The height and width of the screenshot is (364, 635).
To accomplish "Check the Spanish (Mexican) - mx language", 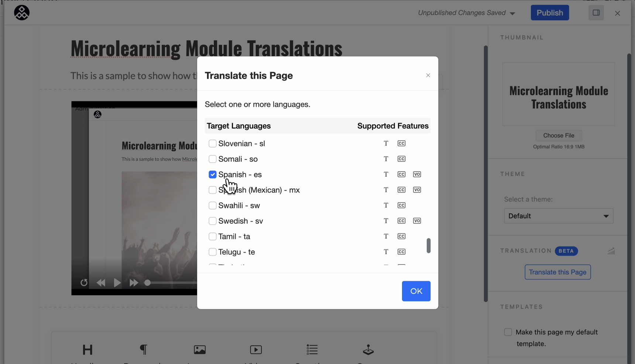I will tap(213, 190).
